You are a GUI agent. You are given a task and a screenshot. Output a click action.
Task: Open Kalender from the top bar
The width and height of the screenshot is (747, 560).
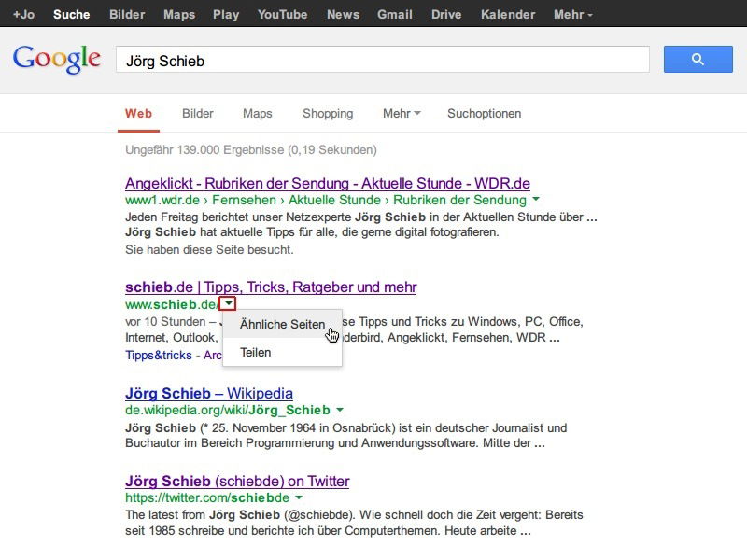click(x=508, y=14)
